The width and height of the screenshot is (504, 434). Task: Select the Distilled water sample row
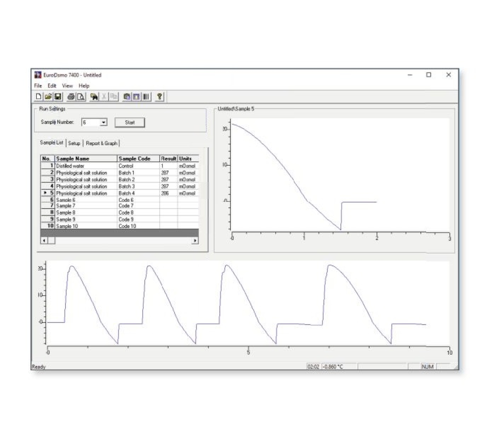coord(70,166)
